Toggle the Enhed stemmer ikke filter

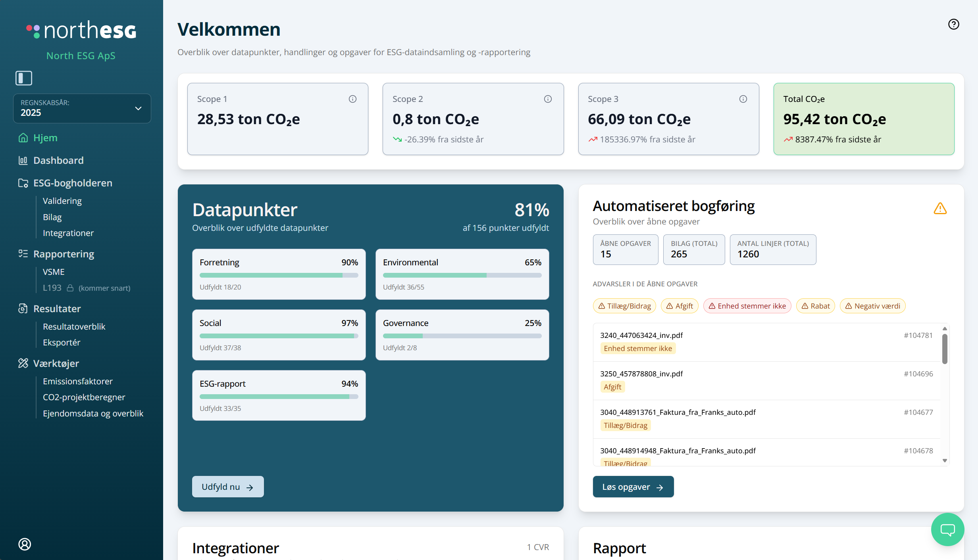pyautogui.click(x=747, y=306)
